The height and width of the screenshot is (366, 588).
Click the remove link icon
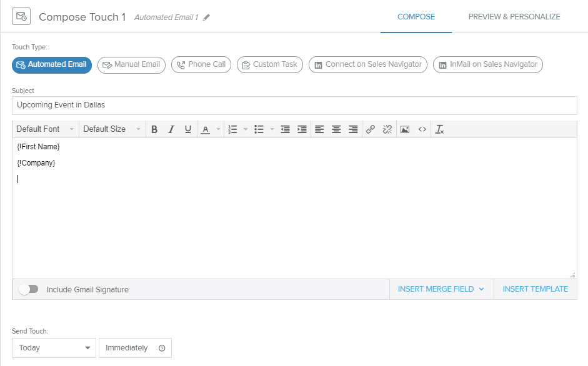point(387,129)
